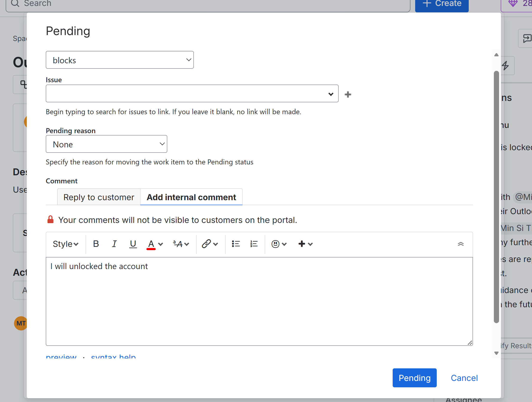Toggle italic text formatting

(114, 244)
